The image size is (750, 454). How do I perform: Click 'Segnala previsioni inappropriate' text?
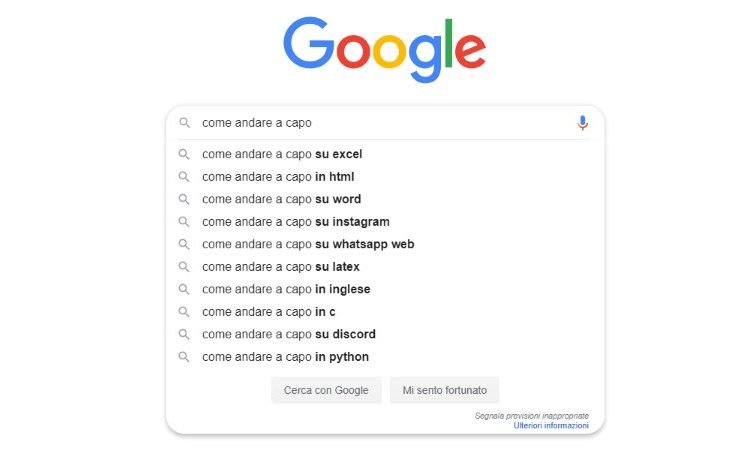point(531,416)
